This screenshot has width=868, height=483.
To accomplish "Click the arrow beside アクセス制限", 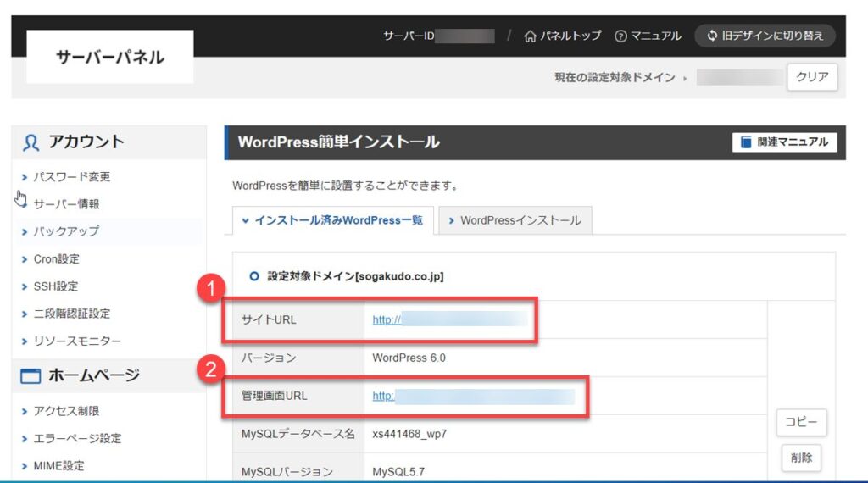I will point(25,412).
